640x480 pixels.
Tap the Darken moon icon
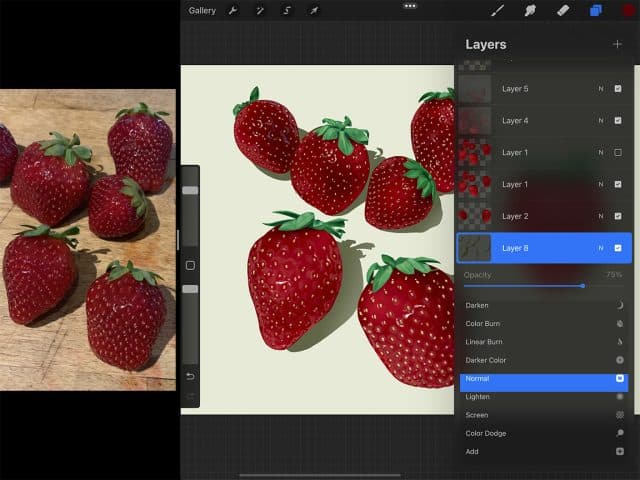[620, 305]
